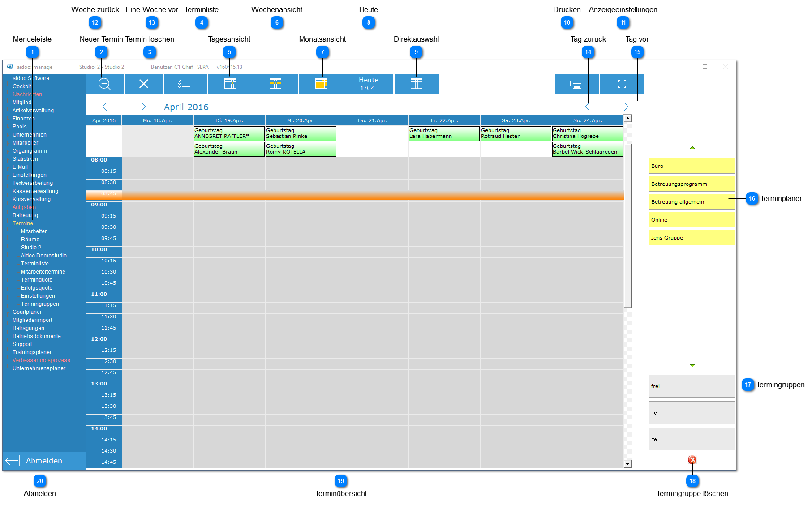The width and height of the screenshot is (812, 505).
Task: Switch to Tagesansicht day view icon
Action: point(230,84)
